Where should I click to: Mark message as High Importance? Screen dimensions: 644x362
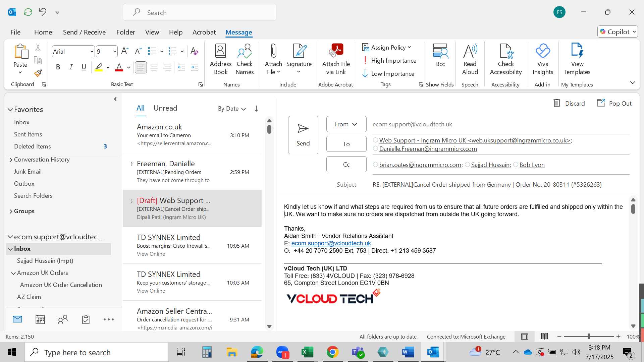[389, 61]
